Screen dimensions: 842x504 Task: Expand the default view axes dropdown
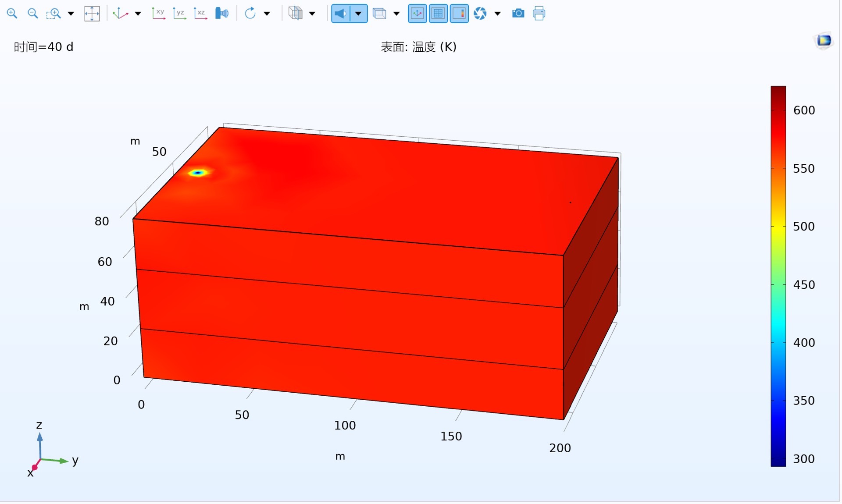[x=138, y=13]
